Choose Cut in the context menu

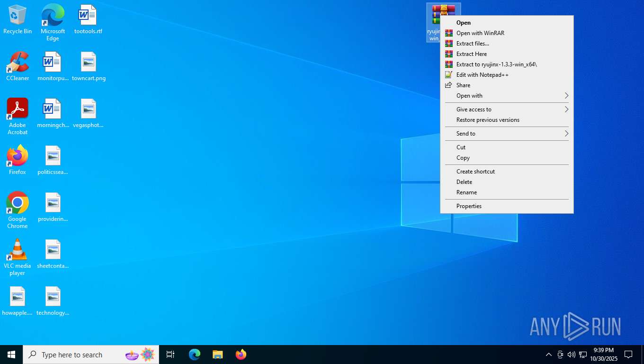coord(507,147)
